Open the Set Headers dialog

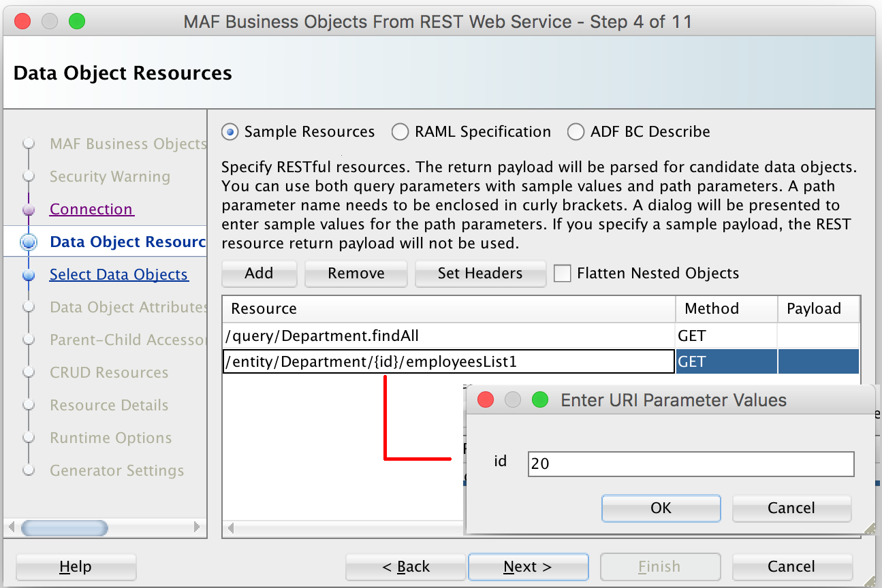coord(480,274)
